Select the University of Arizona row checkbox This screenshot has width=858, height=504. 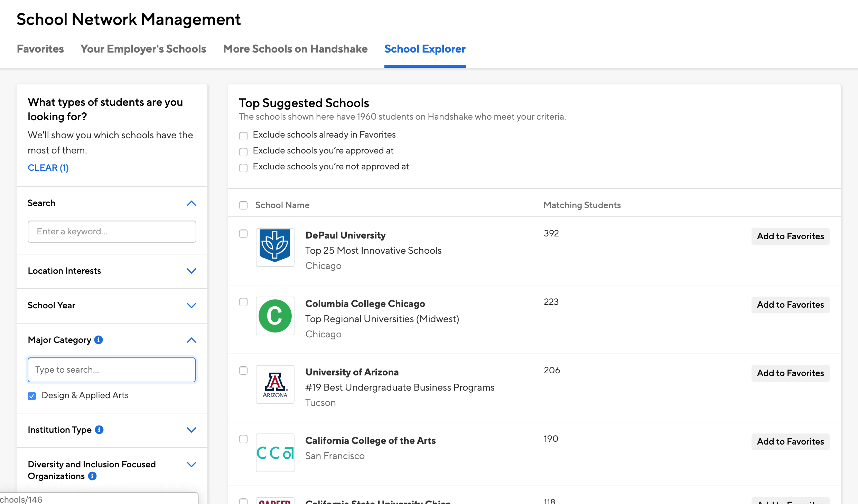click(x=243, y=371)
